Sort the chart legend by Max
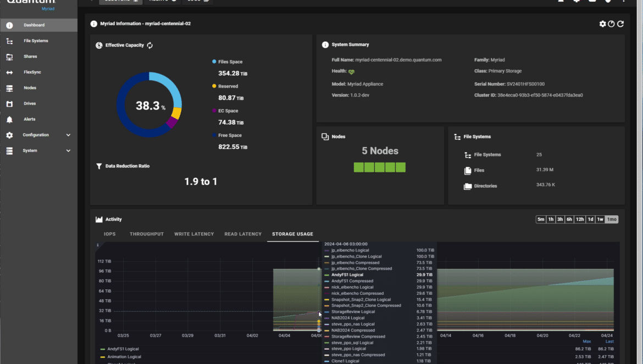643x364 pixels. [587, 341]
